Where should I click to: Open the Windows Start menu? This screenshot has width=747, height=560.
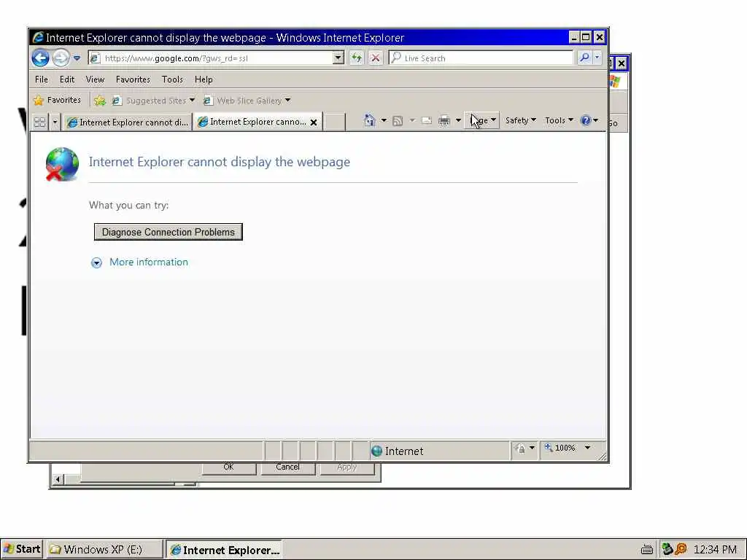pyautogui.click(x=22, y=550)
